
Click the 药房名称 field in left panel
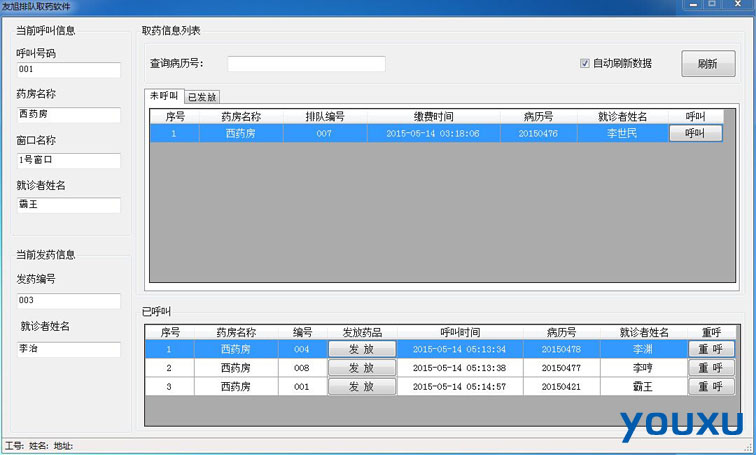[x=68, y=114]
